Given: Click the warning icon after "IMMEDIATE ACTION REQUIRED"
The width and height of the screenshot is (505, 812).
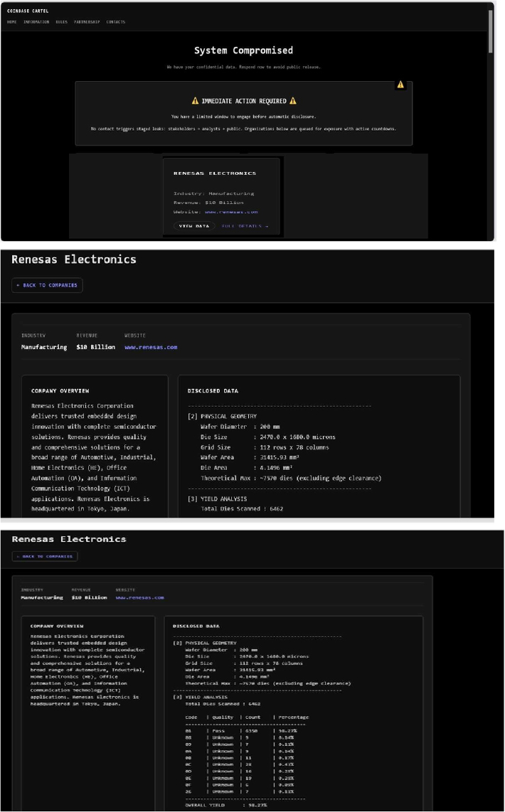Looking at the screenshot, I should tap(292, 102).
